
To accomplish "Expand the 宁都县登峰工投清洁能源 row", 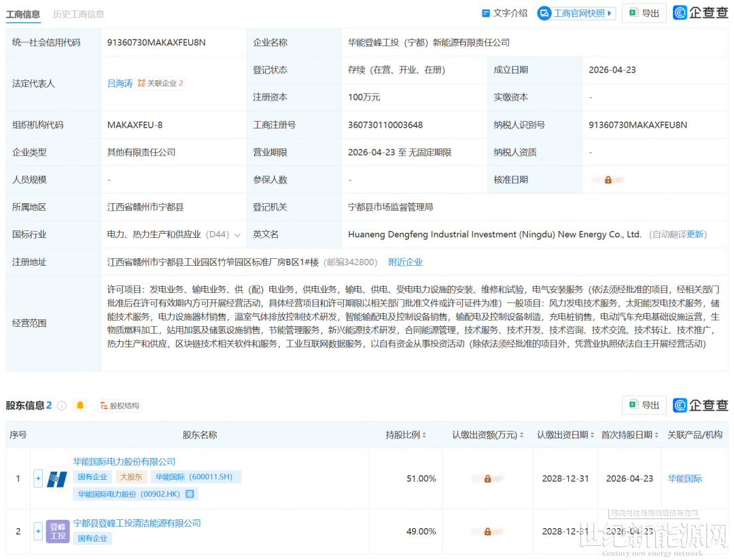I will [38, 531].
